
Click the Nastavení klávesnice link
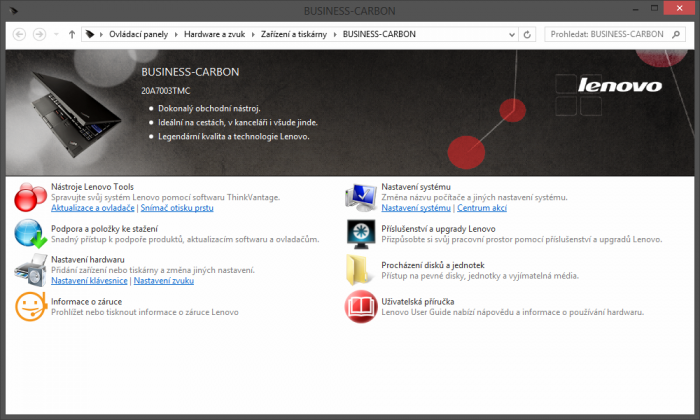[89, 281]
